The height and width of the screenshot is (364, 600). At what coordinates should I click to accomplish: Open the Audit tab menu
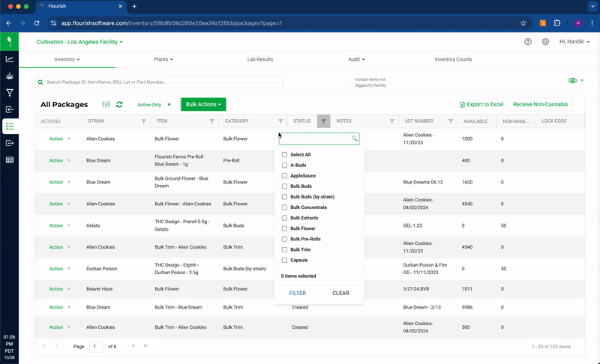coord(356,60)
